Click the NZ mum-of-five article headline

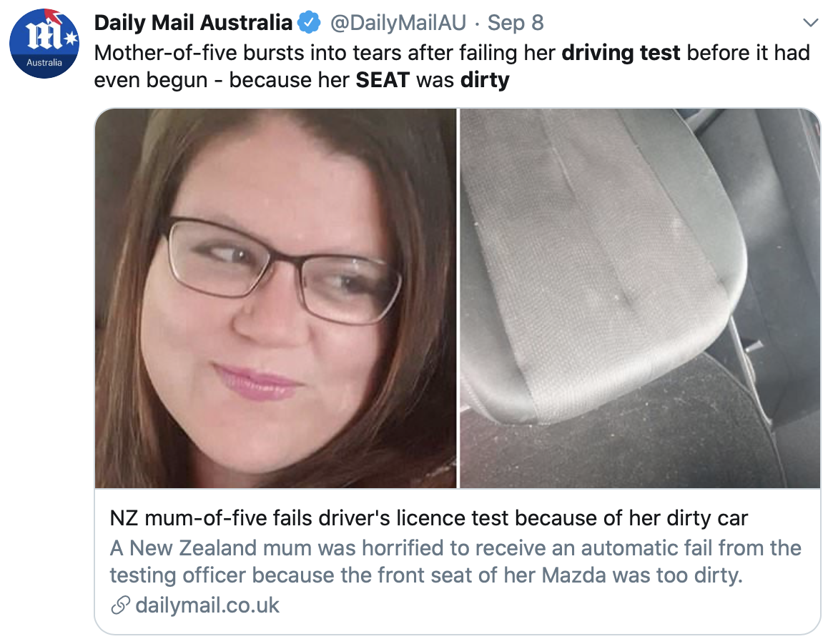coord(429,517)
